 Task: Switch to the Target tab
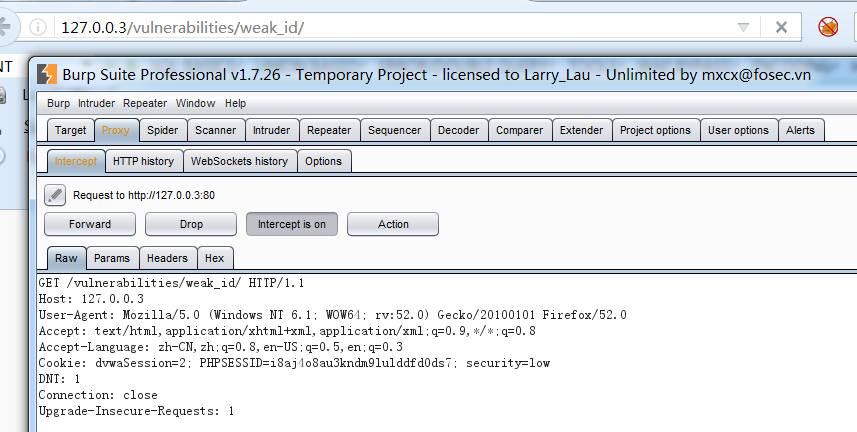click(x=71, y=130)
